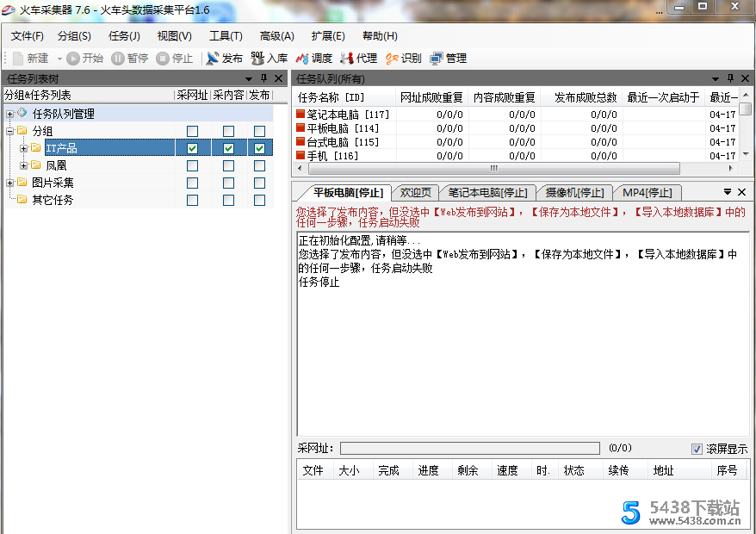Switch to the 欢迎页 tab
Screen dimensions: 756x534
[415, 192]
